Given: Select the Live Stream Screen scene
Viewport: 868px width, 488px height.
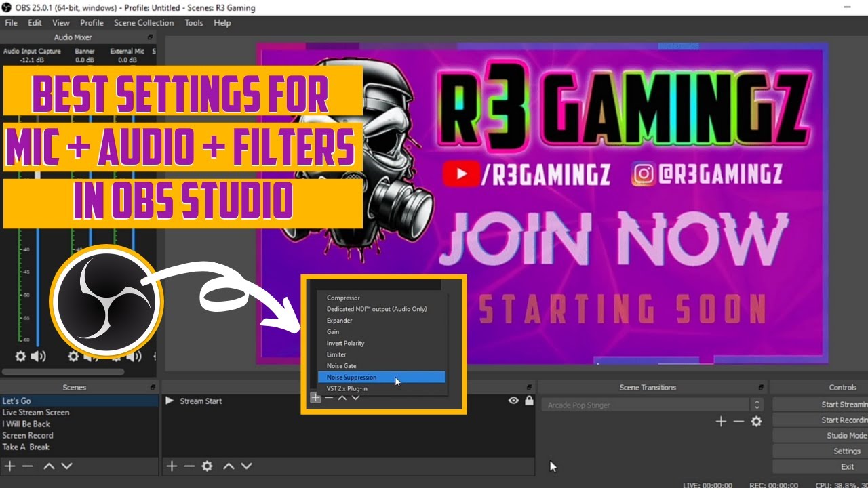Looking at the screenshot, I should pos(79,412).
